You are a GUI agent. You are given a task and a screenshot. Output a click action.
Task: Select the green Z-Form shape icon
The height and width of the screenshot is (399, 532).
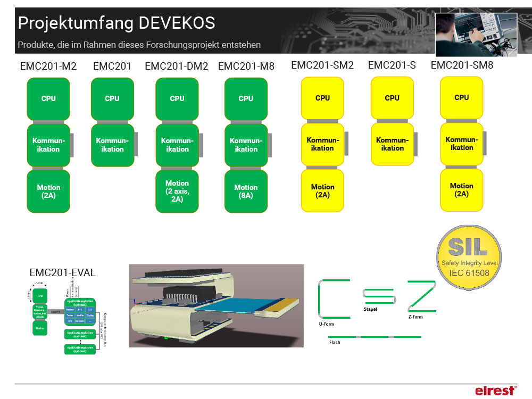tap(421, 297)
